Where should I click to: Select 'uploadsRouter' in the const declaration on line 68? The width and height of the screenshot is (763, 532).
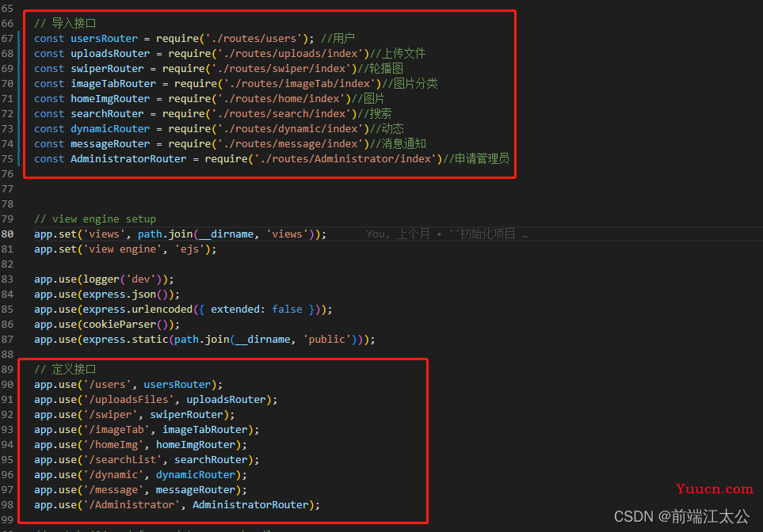point(110,54)
